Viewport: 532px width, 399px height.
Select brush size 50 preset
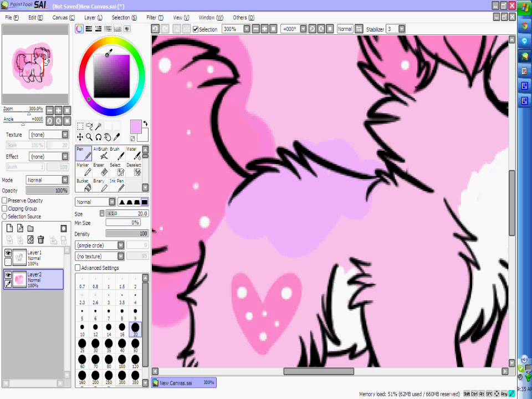135,345
